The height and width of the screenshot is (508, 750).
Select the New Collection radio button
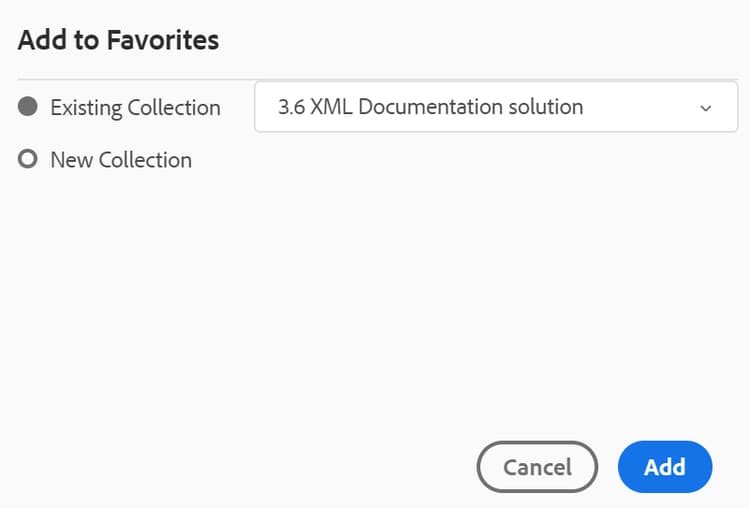tap(28, 160)
